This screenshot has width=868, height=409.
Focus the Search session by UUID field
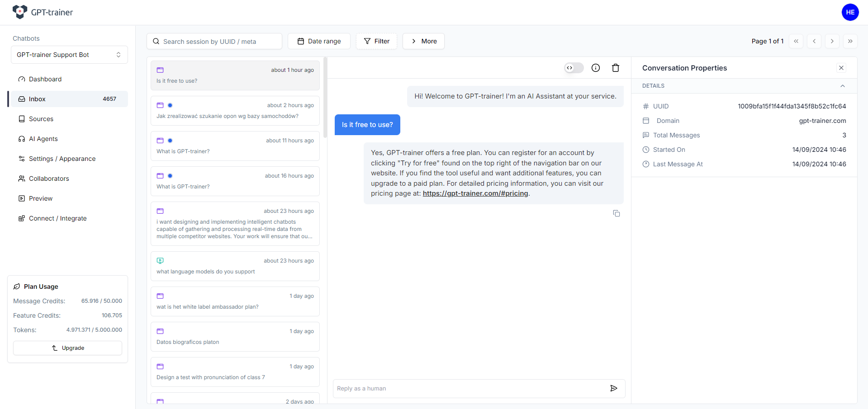pyautogui.click(x=214, y=41)
